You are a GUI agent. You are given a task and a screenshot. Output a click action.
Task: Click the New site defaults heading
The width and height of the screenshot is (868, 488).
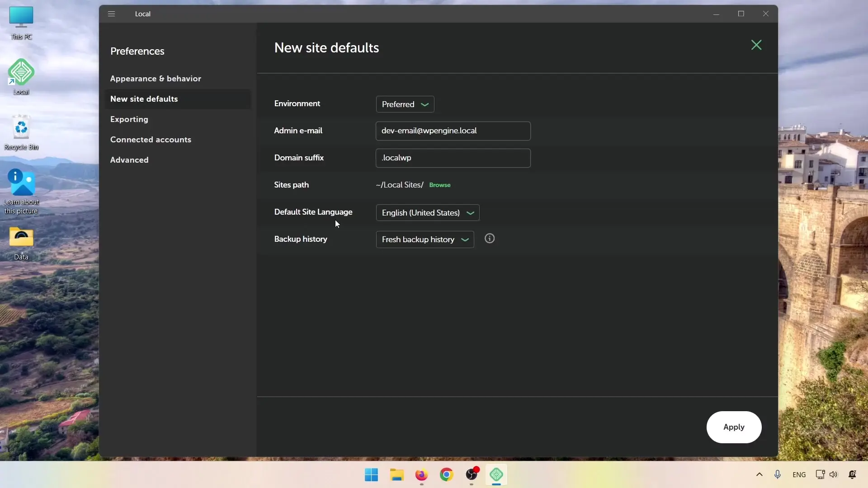326,48
